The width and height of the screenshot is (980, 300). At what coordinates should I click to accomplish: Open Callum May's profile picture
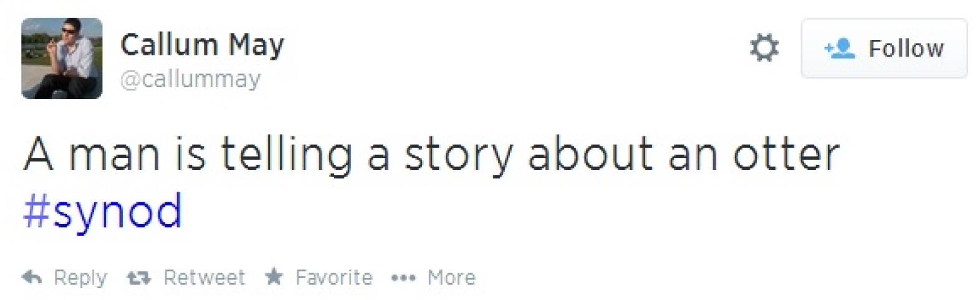click(x=62, y=59)
